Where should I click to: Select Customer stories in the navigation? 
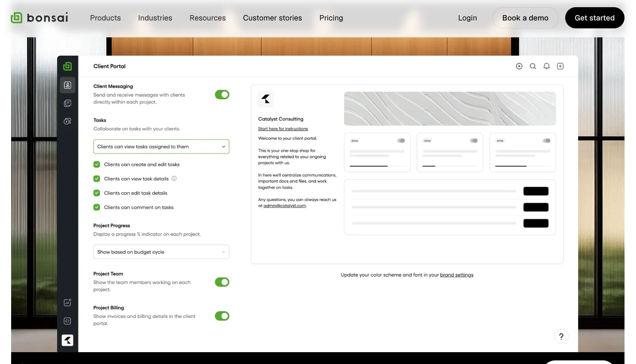[x=272, y=18]
